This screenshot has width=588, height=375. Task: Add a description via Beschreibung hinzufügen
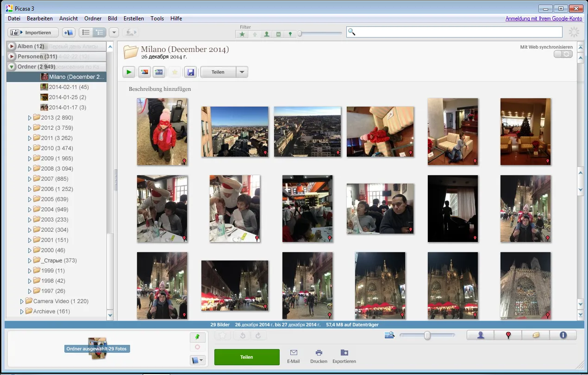(x=160, y=89)
